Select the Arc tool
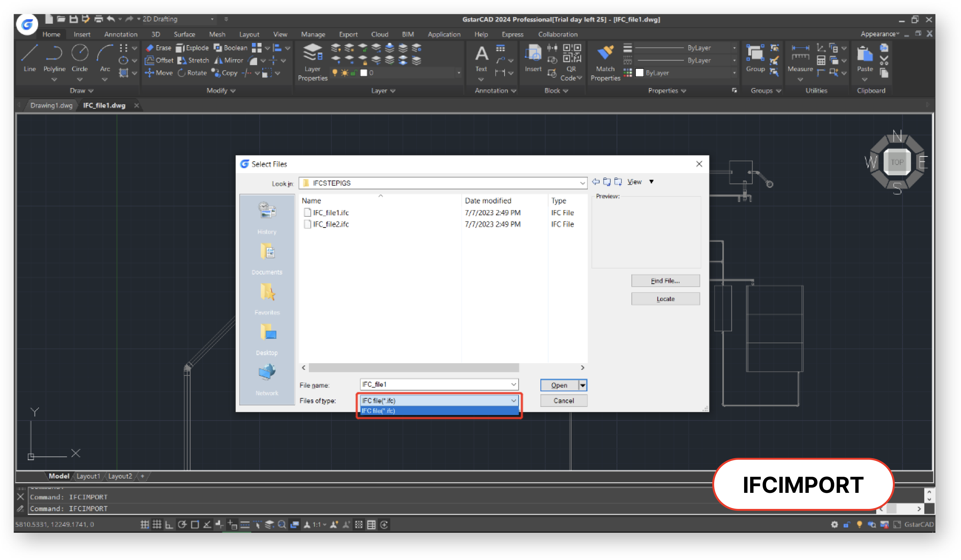Screen dimensions: 961x560 pyautogui.click(x=104, y=58)
